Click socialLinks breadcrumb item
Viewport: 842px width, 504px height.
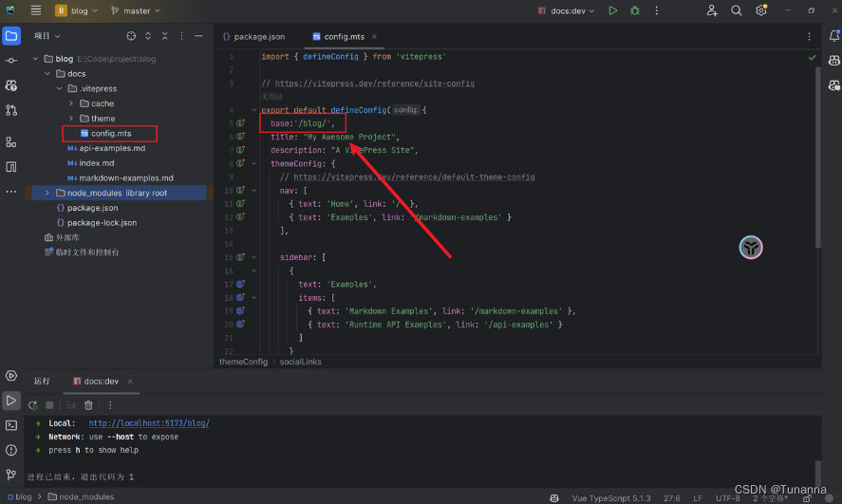(x=300, y=362)
